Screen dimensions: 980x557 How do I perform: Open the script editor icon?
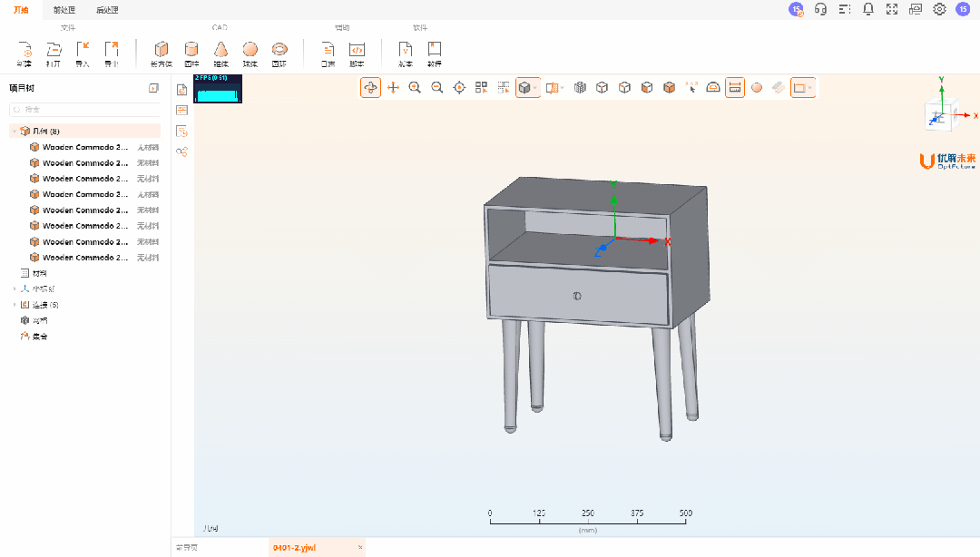[357, 49]
